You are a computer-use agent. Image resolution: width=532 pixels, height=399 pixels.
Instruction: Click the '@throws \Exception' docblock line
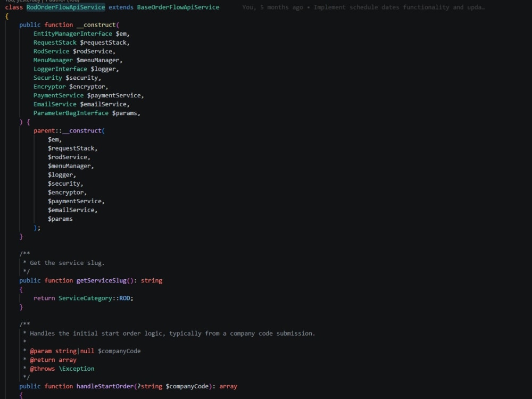tap(62, 369)
